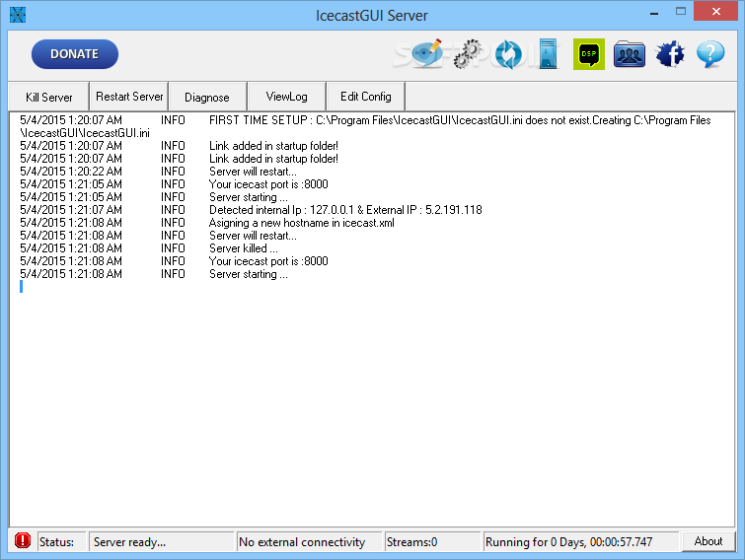Click Edit Config button

[366, 97]
